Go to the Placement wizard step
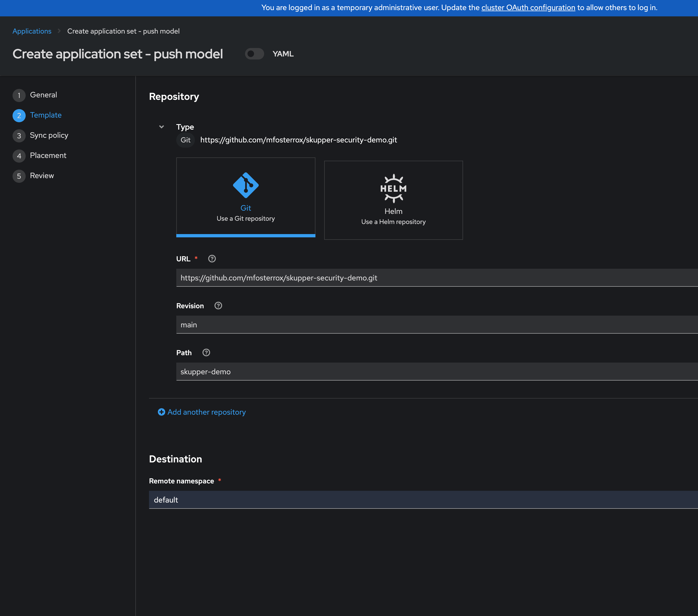The image size is (698, 616). pyautogui.click(x=48, y=156)
